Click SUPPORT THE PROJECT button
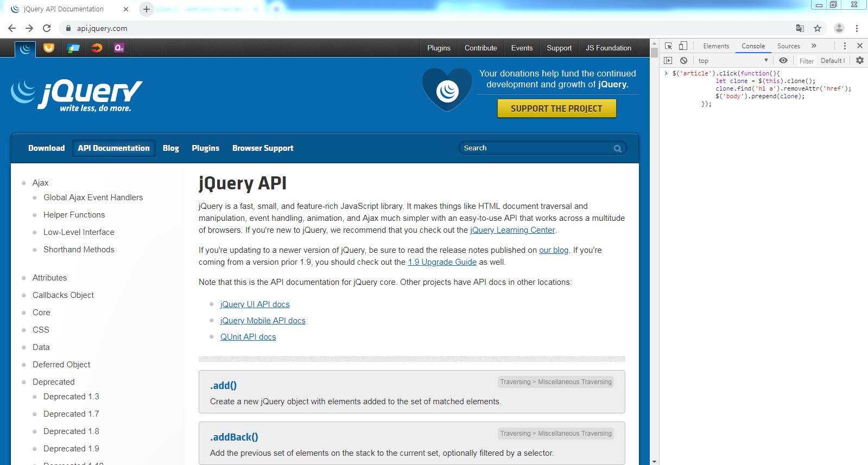Screen dimensions: 868x465 [557, 109]
